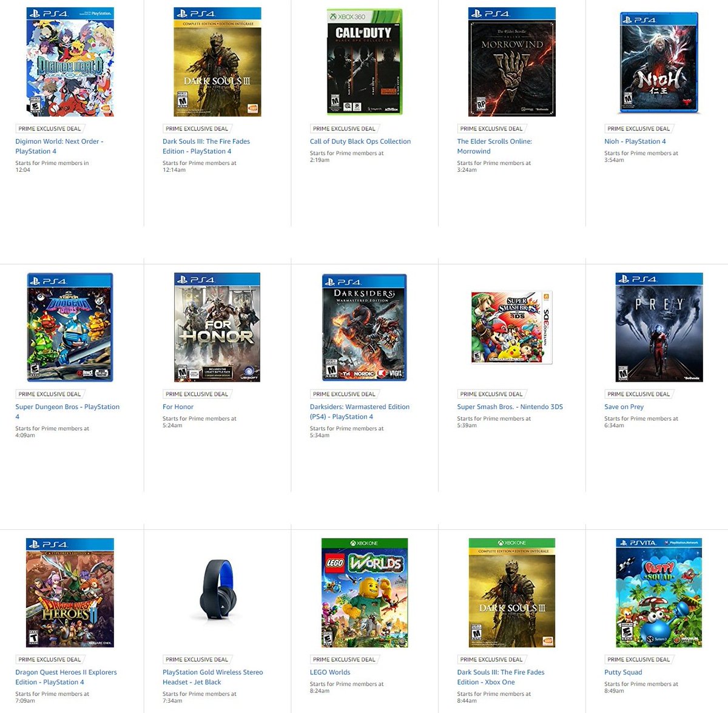The width and height of the screenshot is (728, 713).
Task: Click the Dark Souls III PS4 cover art
Action: click(x=217, y=62)
